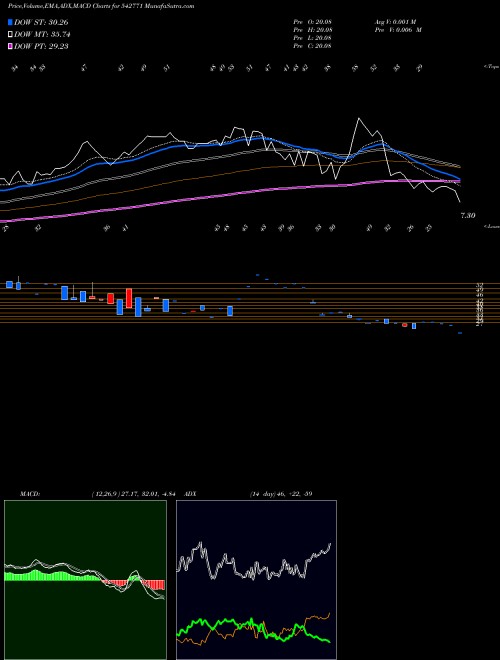Select the DOW ST: 30.26 label
Image resolution: width=500 pixels, height=660 pixels.
click(41, 22)
